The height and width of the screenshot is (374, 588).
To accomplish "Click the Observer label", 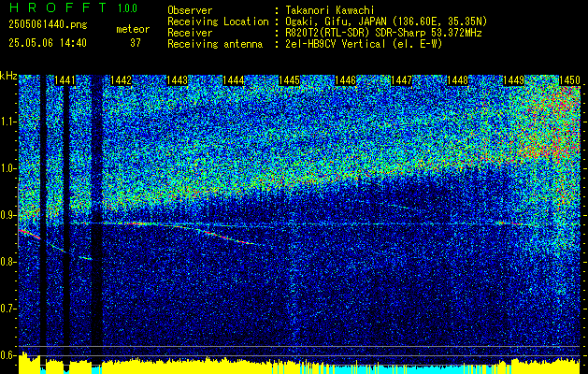I will click(190, 10).
